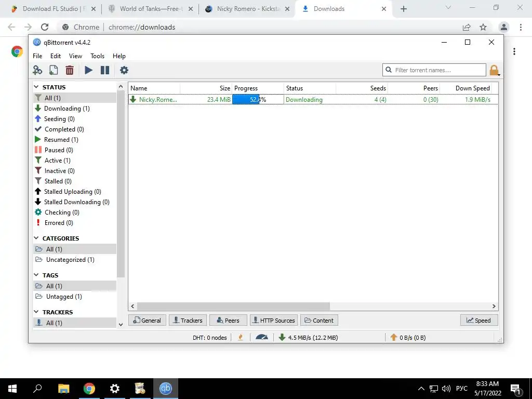Image resolution: width=532 pixels, height=399 pixels.
Task: Filter by Completed (0)
Action: click(x=75, y=129)
